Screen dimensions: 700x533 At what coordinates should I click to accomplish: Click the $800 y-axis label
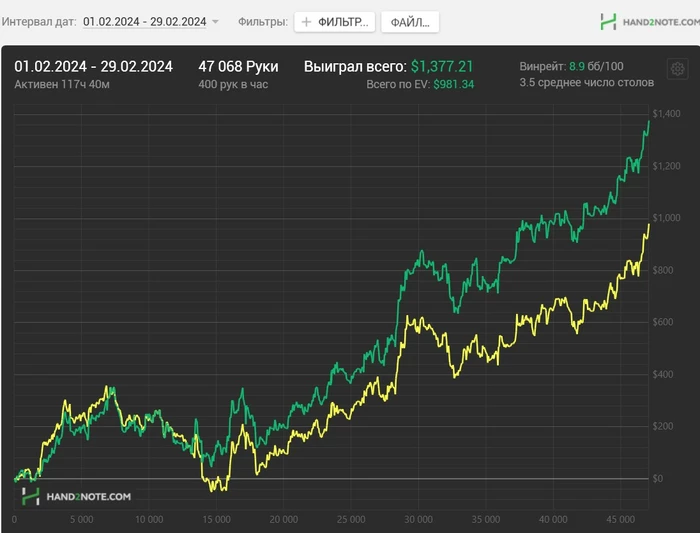[662, 270]
